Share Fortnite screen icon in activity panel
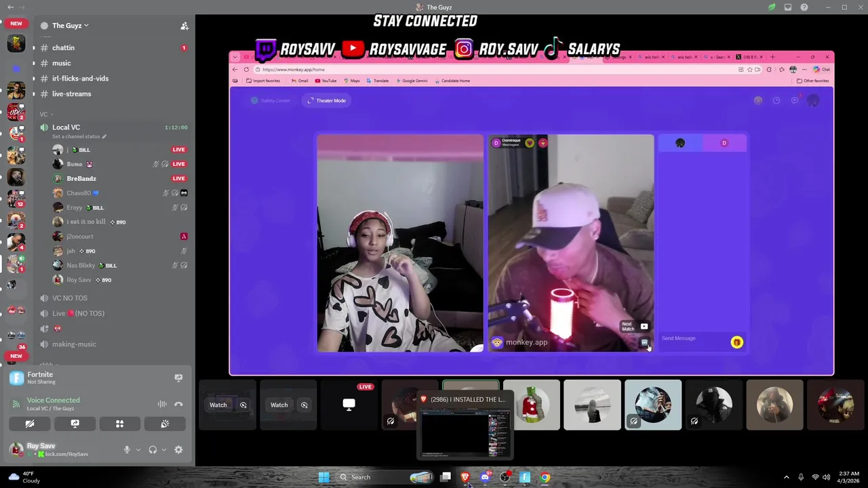Screen dimensions: 868x488 pyautogui.click(x=178, y=378)
